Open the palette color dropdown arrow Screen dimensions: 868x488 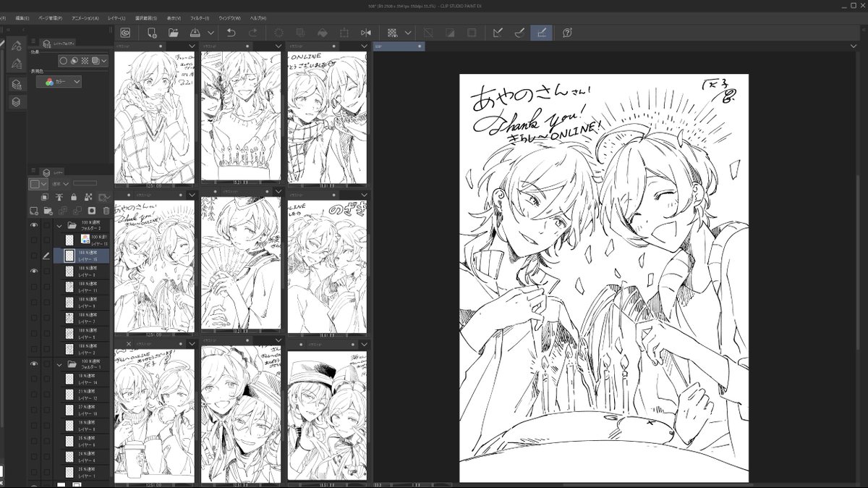[43, 184]
